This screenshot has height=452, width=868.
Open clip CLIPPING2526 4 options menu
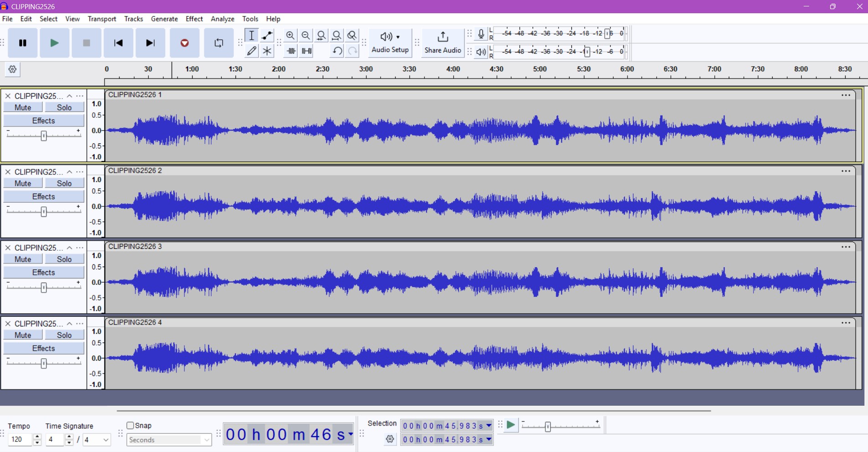[846, 323]
